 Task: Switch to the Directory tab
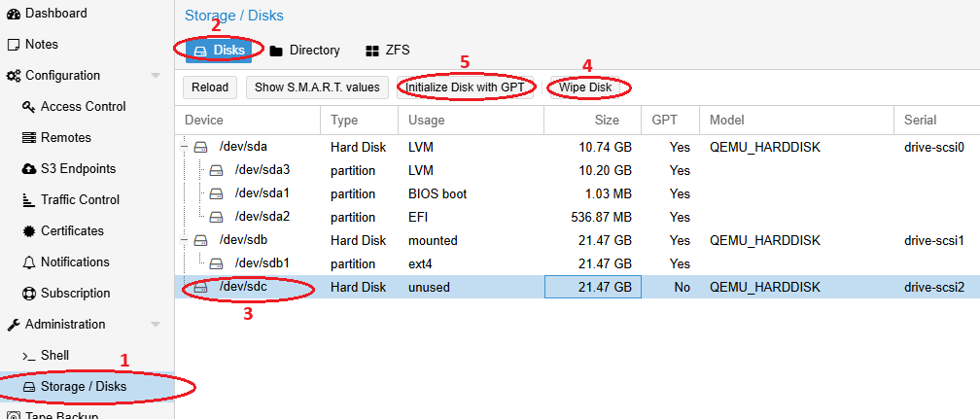coord(304,51)
